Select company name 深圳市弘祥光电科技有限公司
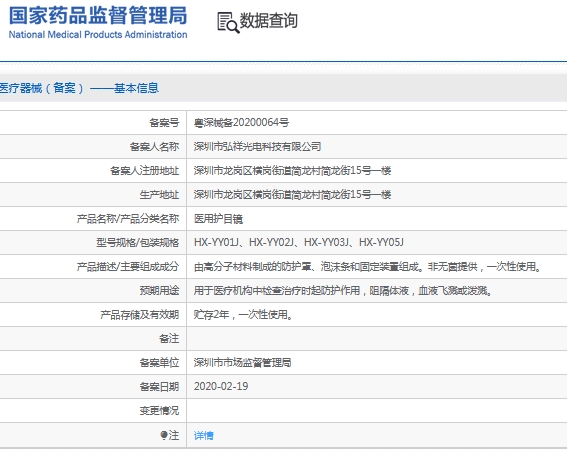 pos(257,146)
